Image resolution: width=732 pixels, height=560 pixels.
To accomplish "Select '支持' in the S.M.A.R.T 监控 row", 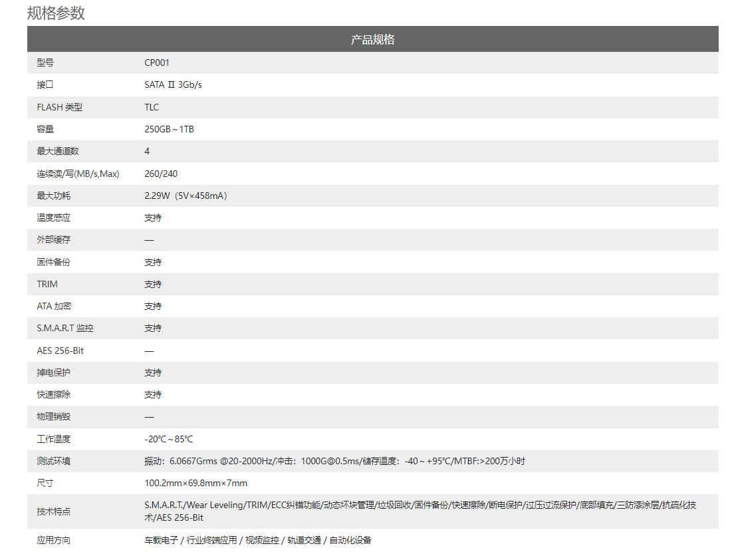I will pos(153,328).
